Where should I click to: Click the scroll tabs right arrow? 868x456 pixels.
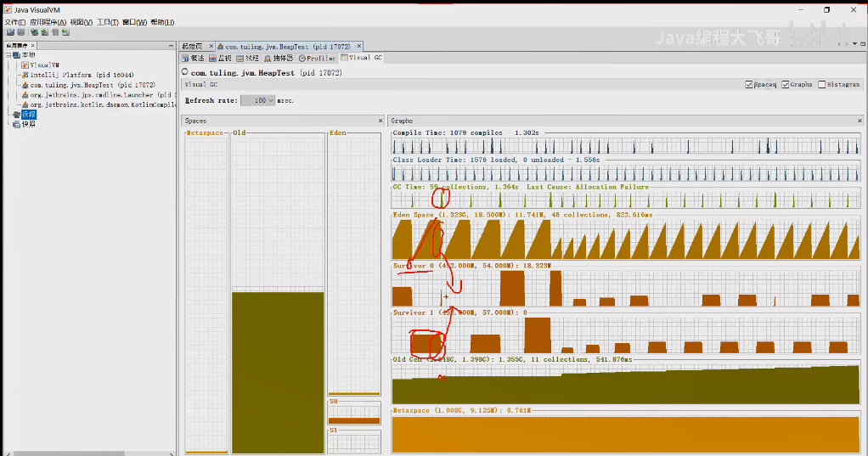(847, 43)
